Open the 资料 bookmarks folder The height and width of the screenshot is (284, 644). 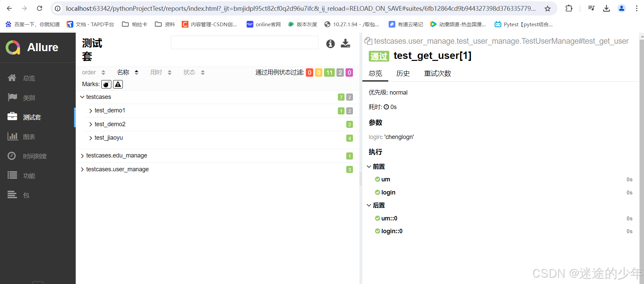coord(165,24)
